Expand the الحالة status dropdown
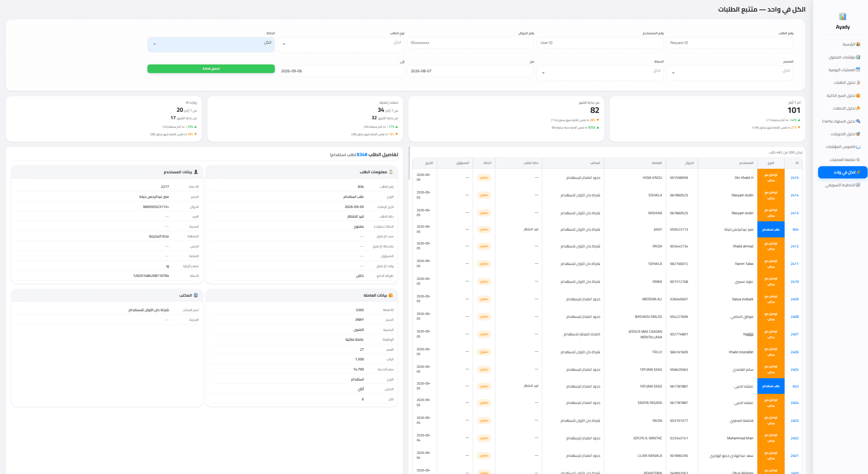 coord(211,45)
